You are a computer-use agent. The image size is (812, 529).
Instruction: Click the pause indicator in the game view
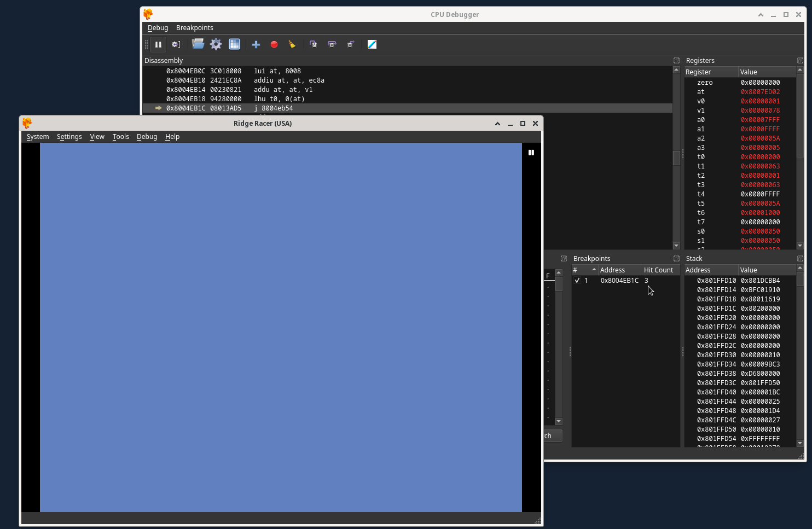pos(531,153)
